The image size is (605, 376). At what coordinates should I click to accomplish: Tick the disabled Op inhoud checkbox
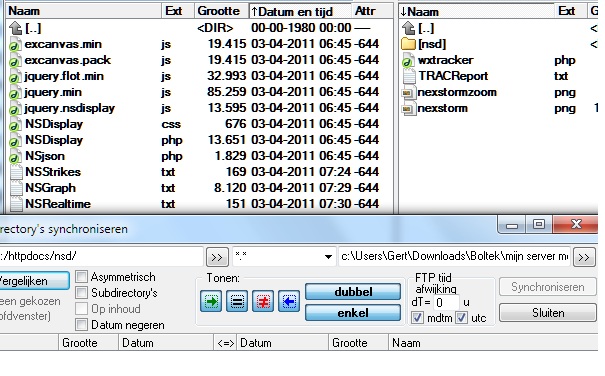pos(81,308)
